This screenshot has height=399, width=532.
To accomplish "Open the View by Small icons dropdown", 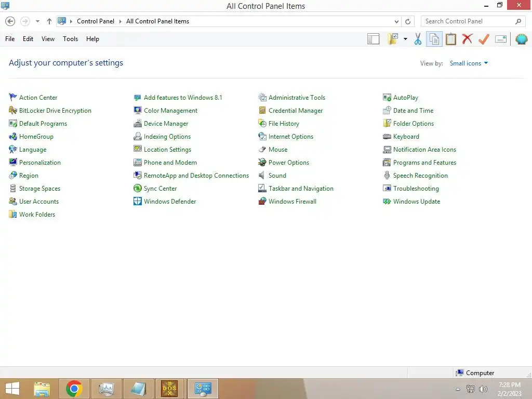I will pyautogui.click(x=469, y=63).
